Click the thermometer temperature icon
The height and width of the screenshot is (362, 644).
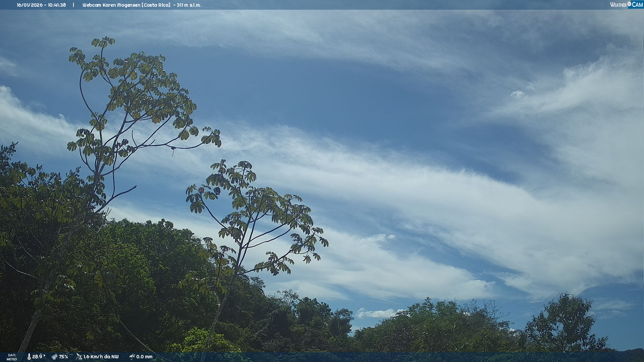(29, 357)
